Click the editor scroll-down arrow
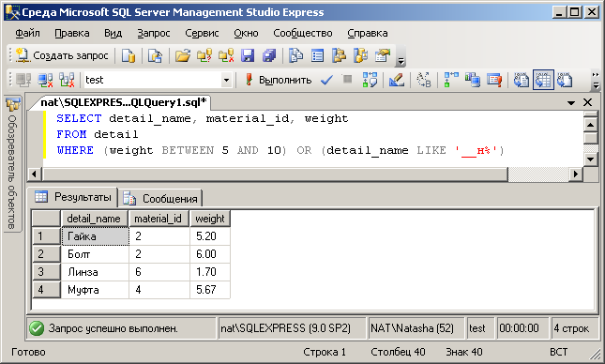Screen dimensions: 605x364 point(591,159)
